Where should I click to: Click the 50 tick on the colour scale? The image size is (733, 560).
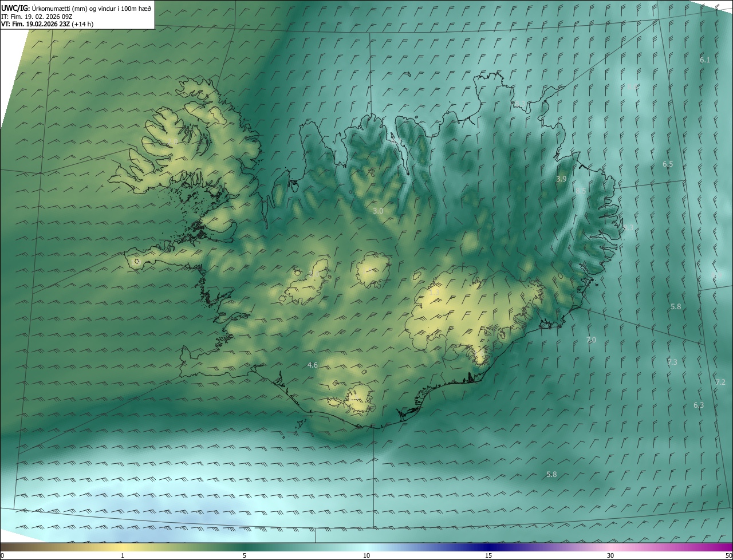[x=729, y=555]
